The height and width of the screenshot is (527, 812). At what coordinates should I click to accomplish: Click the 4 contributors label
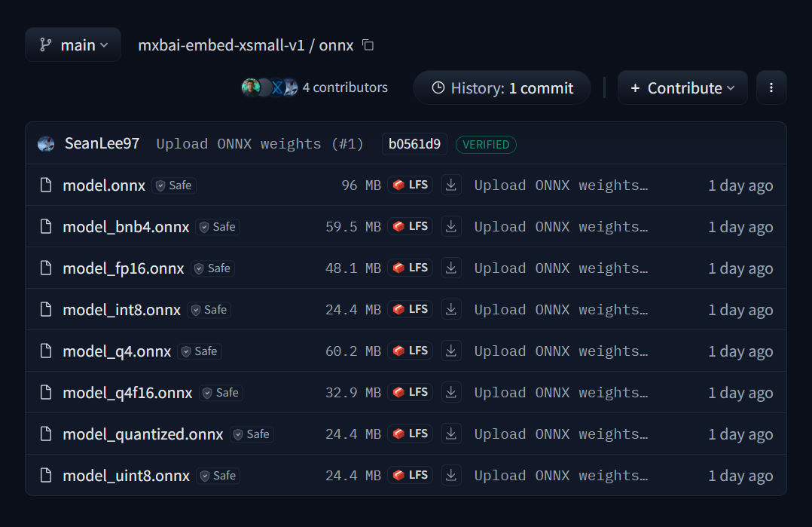coord(344,87)
